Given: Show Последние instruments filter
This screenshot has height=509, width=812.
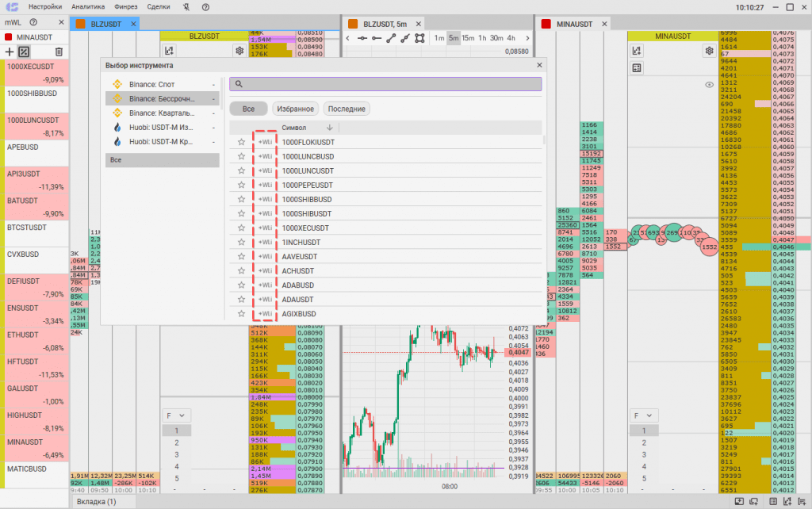Looking at the screenshot, I should (x=347, y=109).
